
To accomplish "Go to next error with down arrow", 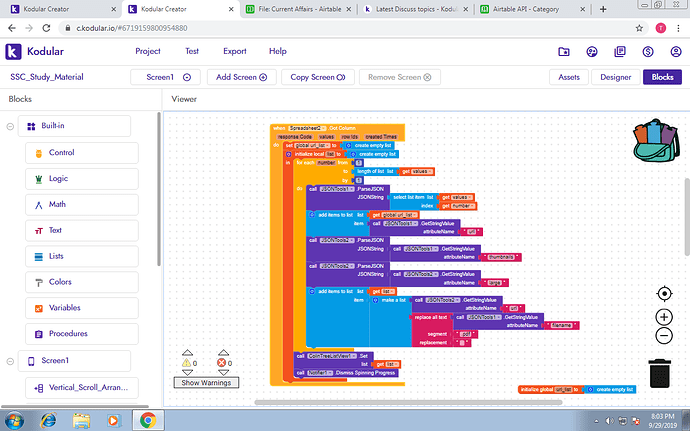I will click(x=224, y=372).
